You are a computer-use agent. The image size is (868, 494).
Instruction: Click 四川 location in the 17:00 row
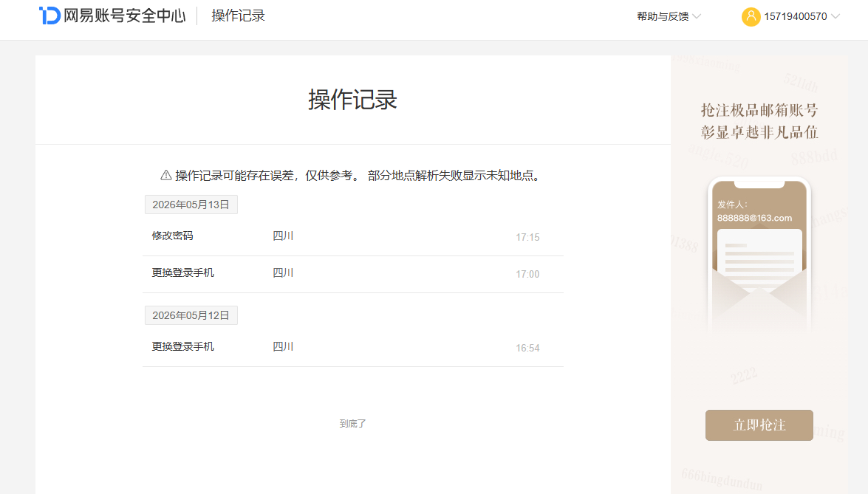(283, 272)
